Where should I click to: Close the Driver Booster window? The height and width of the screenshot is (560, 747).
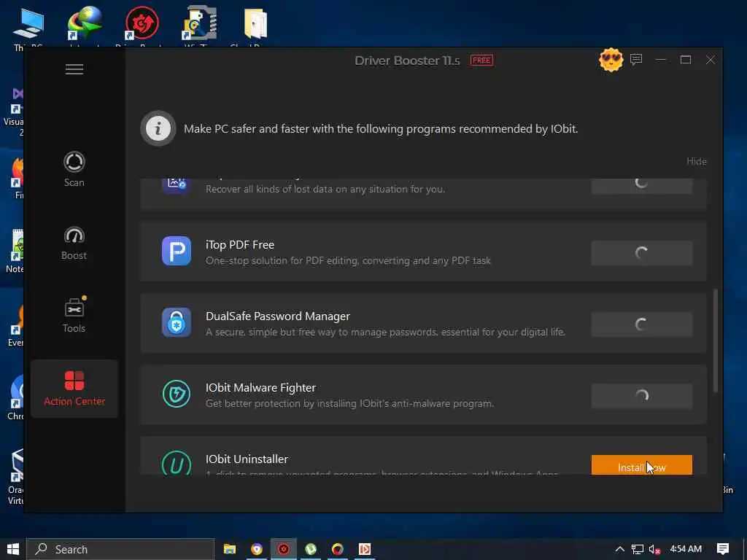click(711, 60)
